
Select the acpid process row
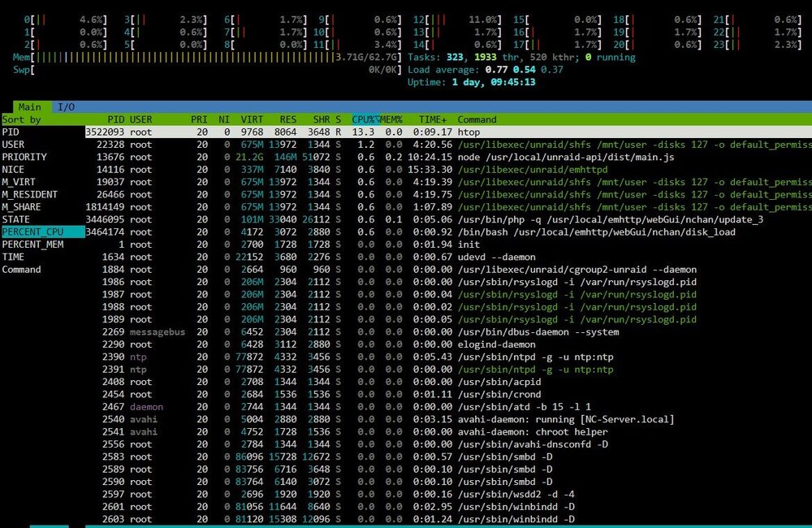click(448, 381)
